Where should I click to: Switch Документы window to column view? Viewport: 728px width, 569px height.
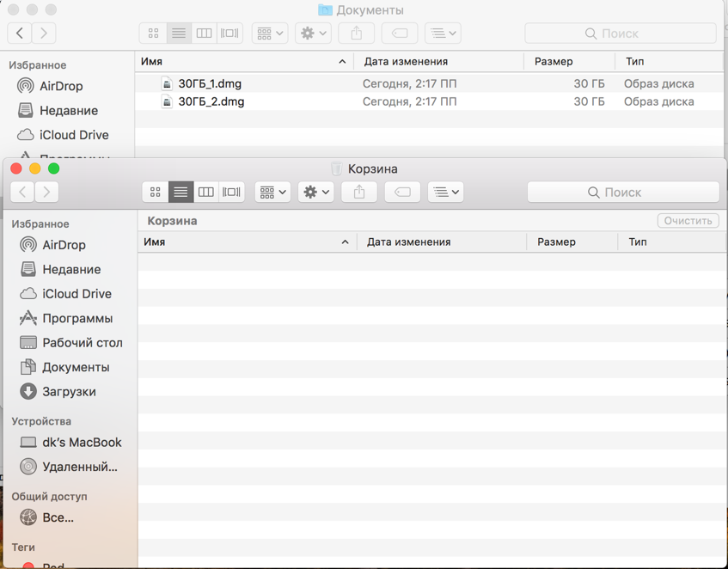coord(204,34)
